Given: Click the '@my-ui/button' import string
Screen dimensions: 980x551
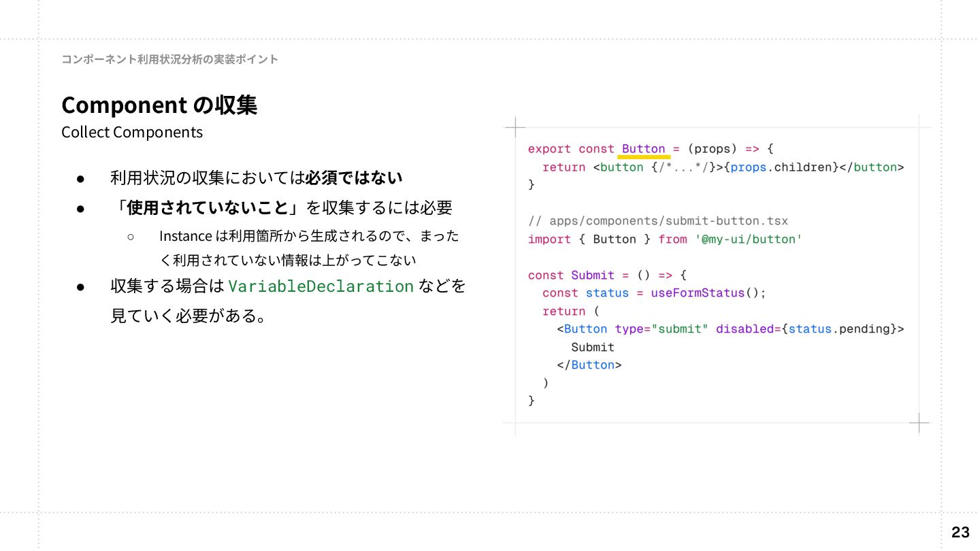Looking at the screenshot, I should click(x=749, y=239).
